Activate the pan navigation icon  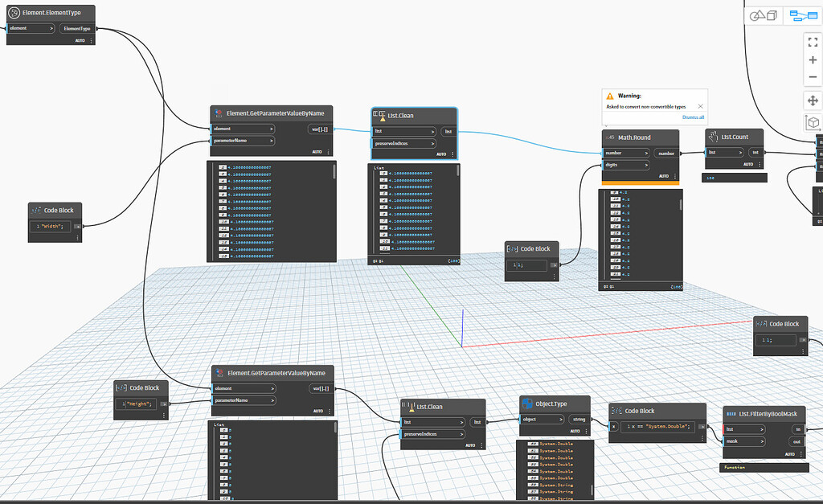coord(813,101)
